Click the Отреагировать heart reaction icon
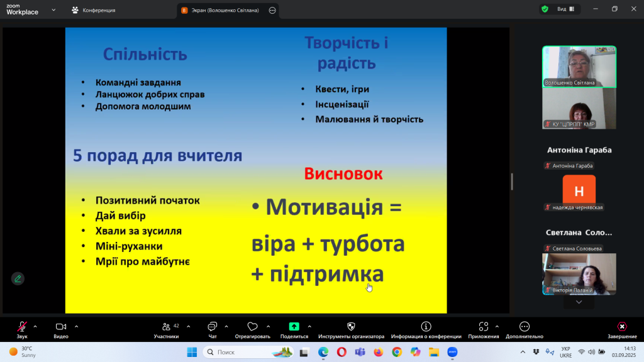This screenshot has width=644, height=362. pos(252,327)
